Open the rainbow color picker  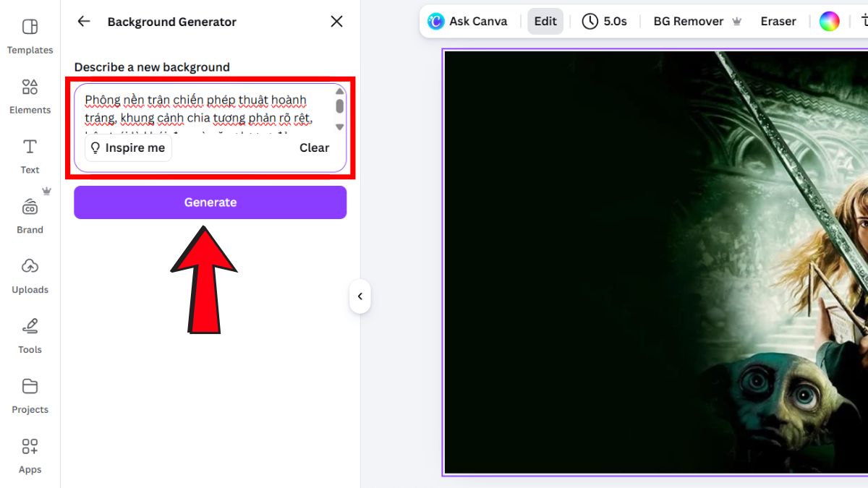click(x=829, y=22)
